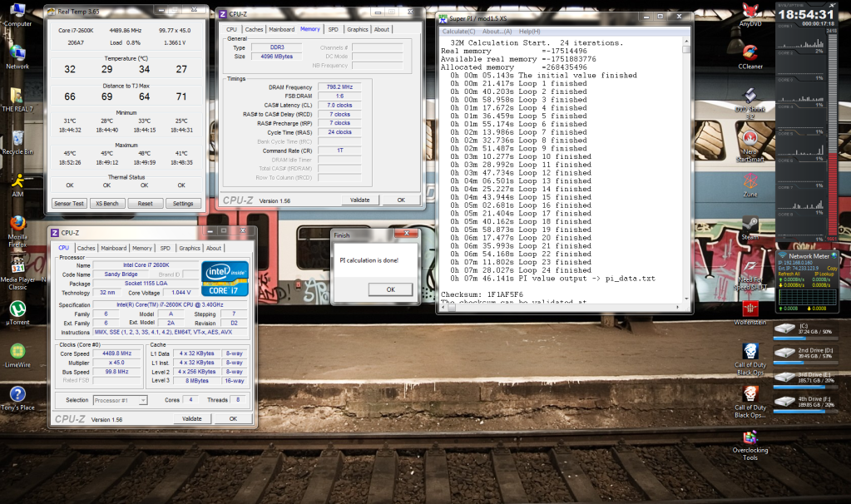851x504 pixels.
Task: Switch to SPD tab in CPU-Z Memory window
Action: (x=334, y=29)
